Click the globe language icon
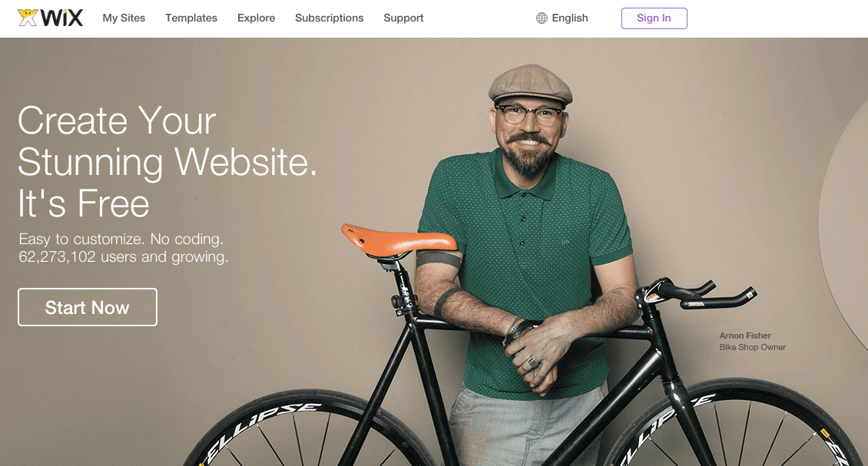 coord(542,18)
